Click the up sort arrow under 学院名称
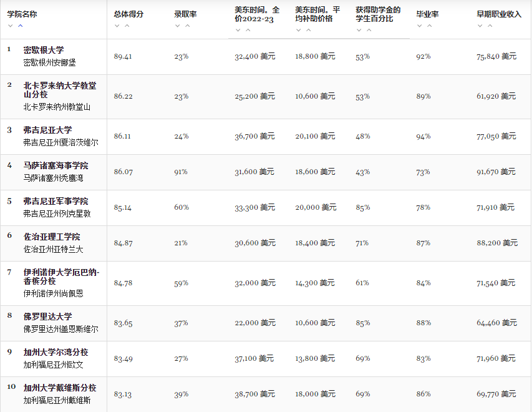The height and width of the screenshot is (412, 532). point(21,26)
